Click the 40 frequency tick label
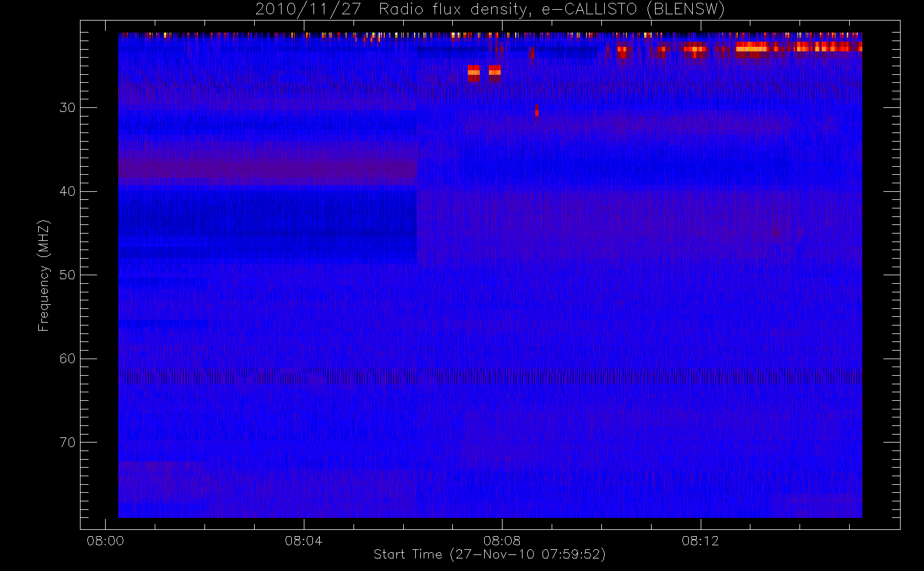This screenshot has height=571, width=924. pyautogui.click(x=67, y=191)
